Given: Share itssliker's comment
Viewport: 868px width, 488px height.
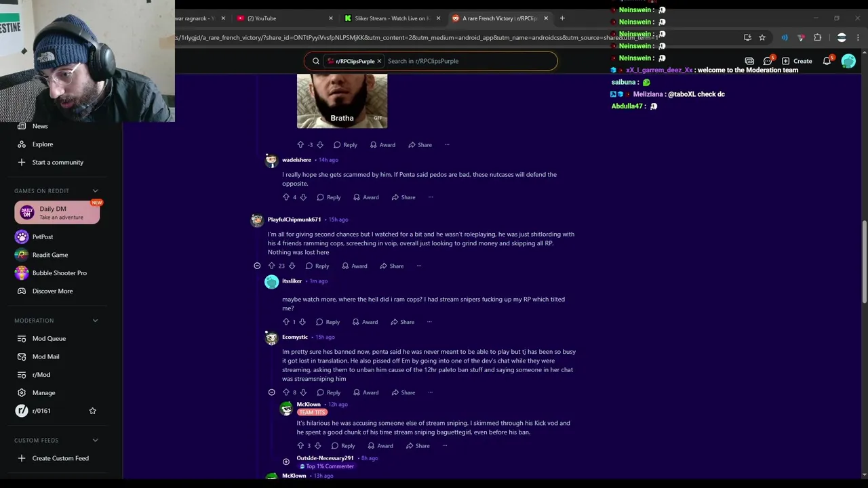Looking at the screenshot, I should 402,322.
